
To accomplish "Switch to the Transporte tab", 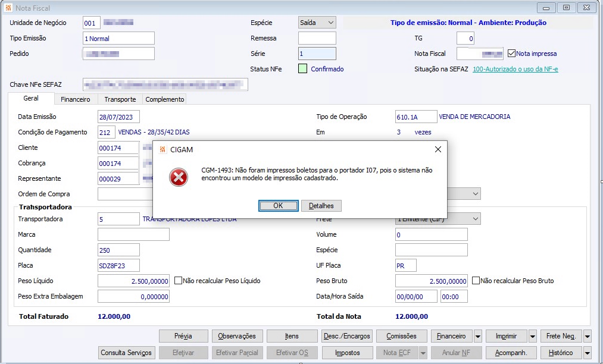I will (x=120, y=99).
